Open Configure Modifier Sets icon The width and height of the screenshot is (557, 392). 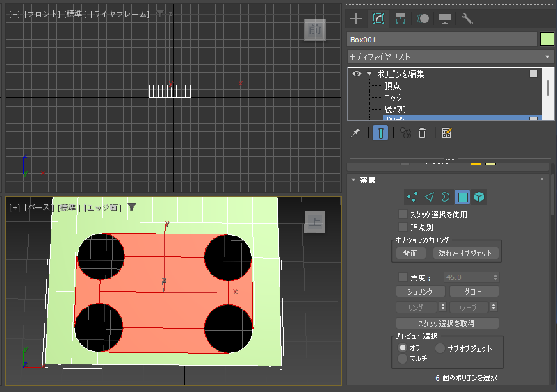click(x=446, y=133)
